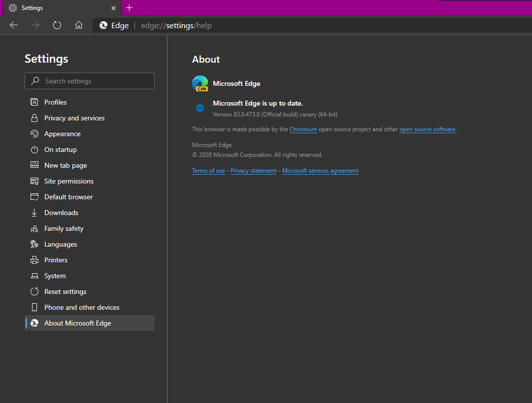
Task: Open Privacy and services settings
Action: [x=89, y=118]
